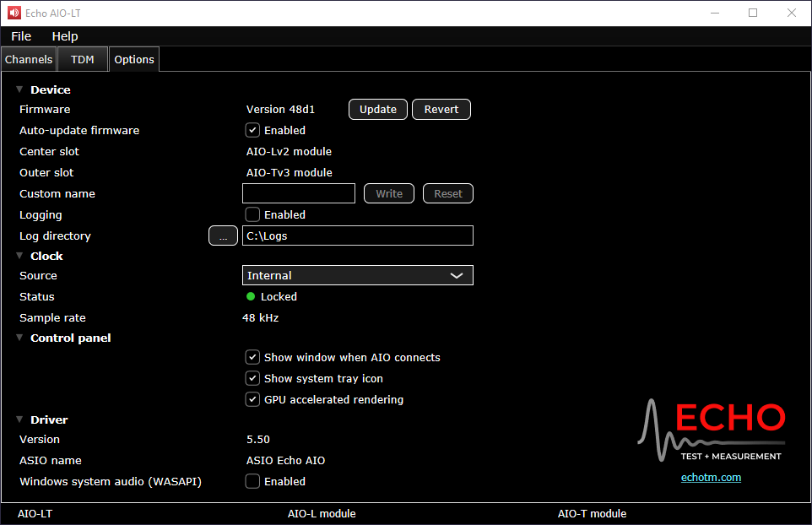Viewport: 812px width, 525px height.
Task: Click the firmware Revert button
Action: click(441, 109)
